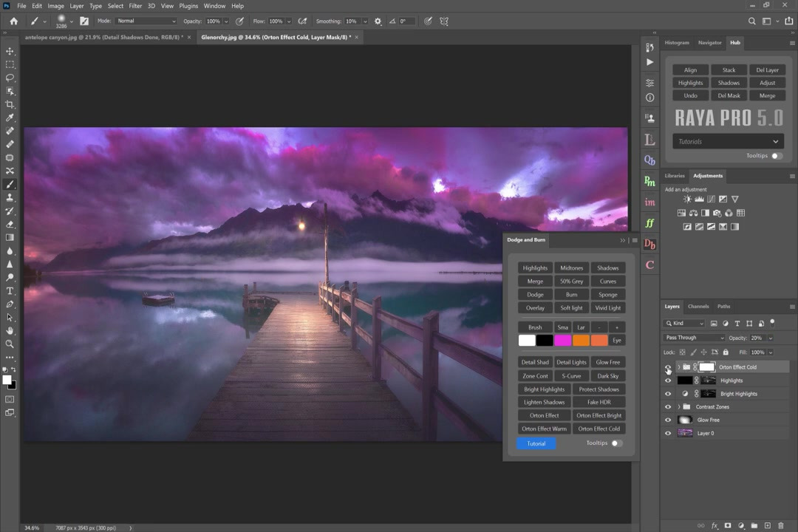
Task: Expand the Contrast Zones layer group
Action: tap(678, 406)
